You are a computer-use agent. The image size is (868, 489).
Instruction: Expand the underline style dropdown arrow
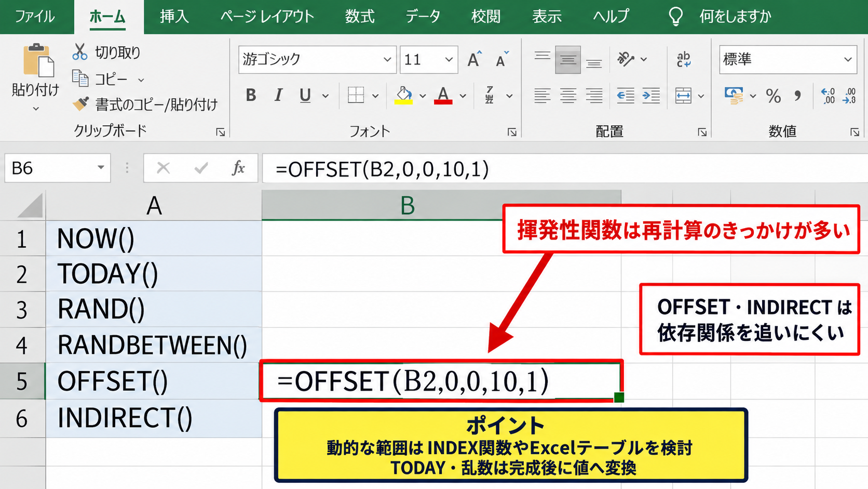325,96
